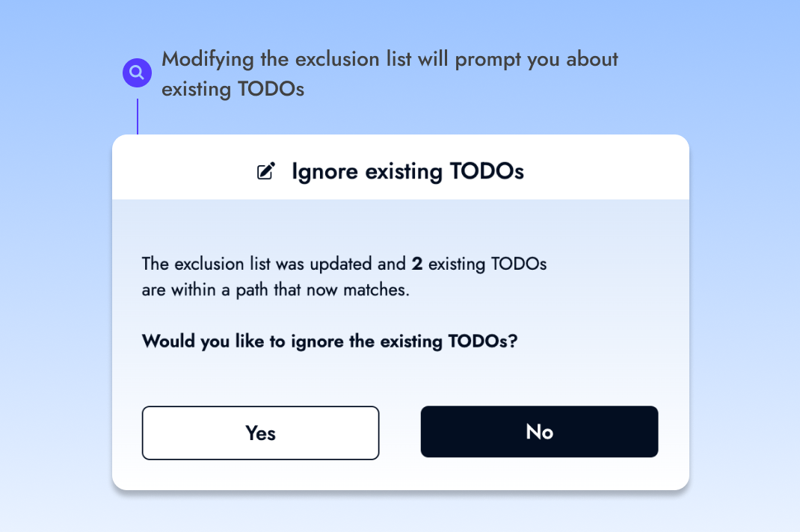Click 'existing TODOs' in the top heading

pyautogui.click(x=233, y=89)
